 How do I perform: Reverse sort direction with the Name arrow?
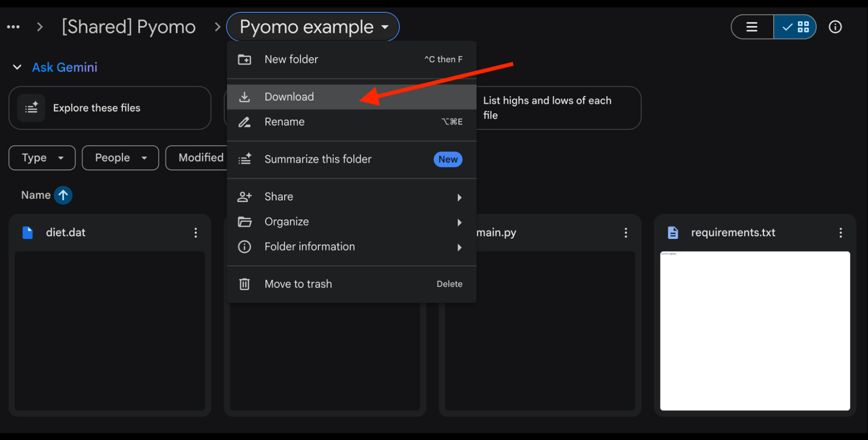(x=63, y=195)
